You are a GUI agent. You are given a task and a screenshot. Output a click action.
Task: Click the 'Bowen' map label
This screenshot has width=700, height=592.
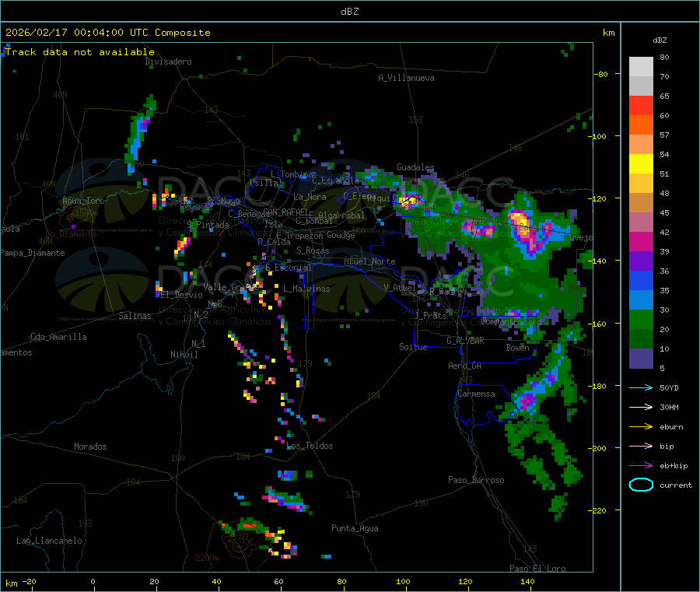pyautogui.click(x=517, y=347)
